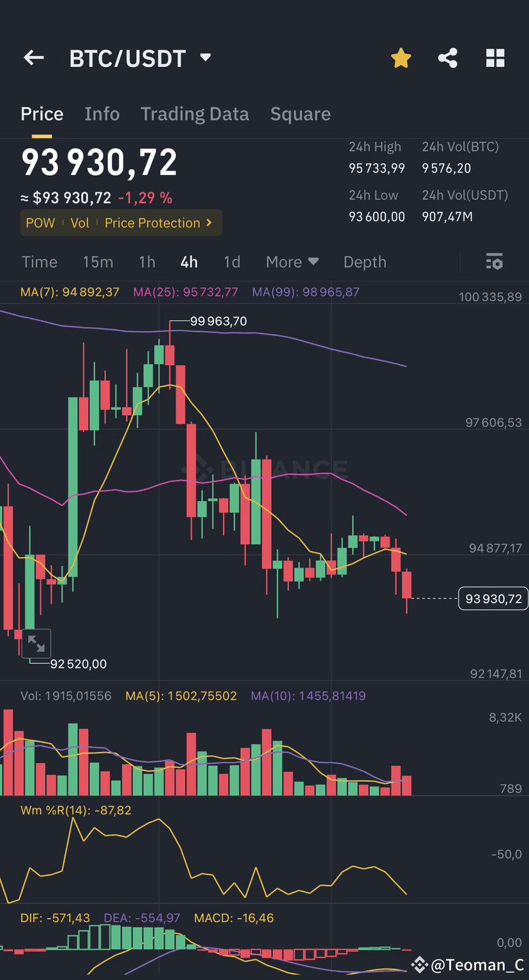The image size is (529, 980).
Task: Open the Square tab
Action: pos(300,113)
